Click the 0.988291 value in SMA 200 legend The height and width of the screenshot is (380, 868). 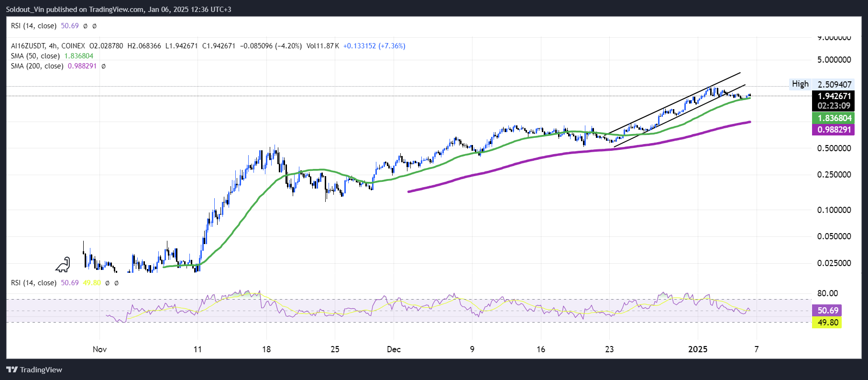coord(82,66)
